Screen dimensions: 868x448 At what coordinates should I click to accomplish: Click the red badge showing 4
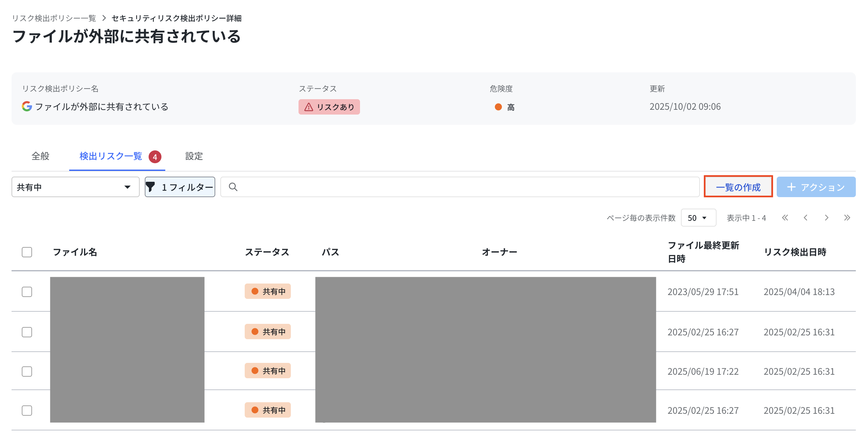click(x=155, y=156)
